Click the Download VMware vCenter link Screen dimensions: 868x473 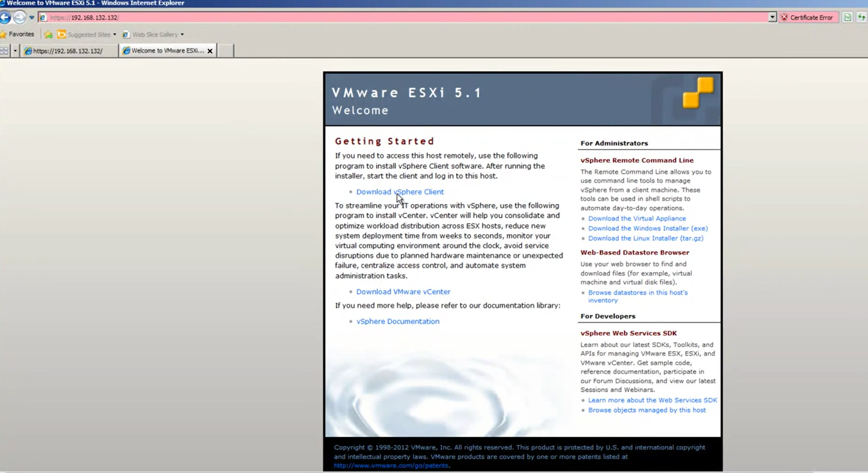tap(403, 292)
